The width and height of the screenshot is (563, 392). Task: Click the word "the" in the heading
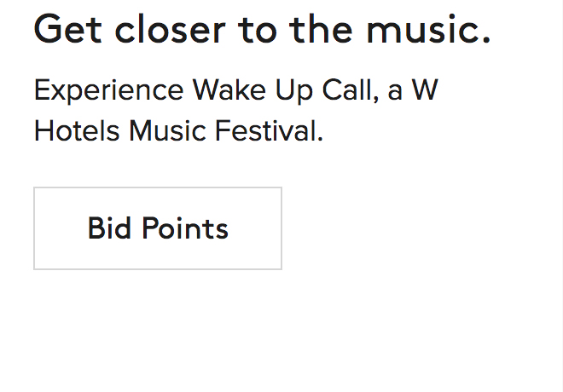tap(322, 31)
